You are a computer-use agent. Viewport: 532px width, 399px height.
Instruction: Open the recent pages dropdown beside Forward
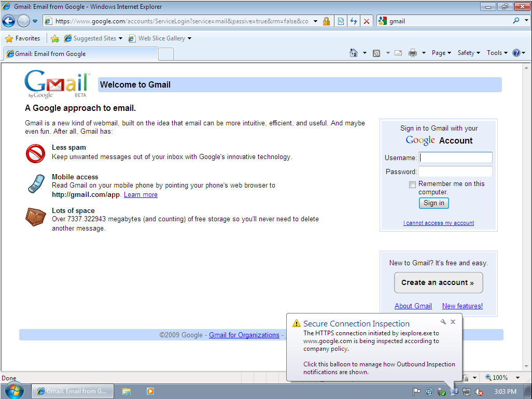coord(35,21)
